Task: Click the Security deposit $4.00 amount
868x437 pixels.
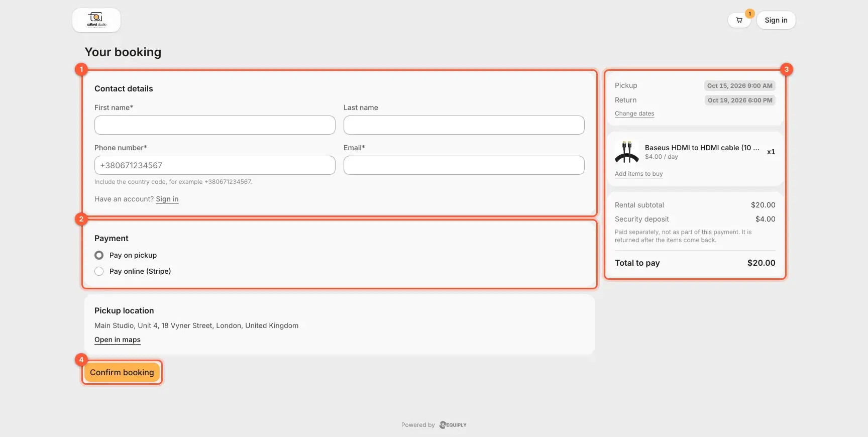Action: click(766, 219)
